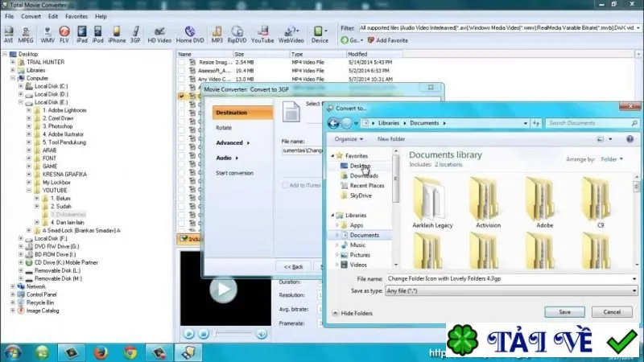Click the RipDVD toolbar icon
This screenshot has height=362, width=644.
click(x=237, y=35)
